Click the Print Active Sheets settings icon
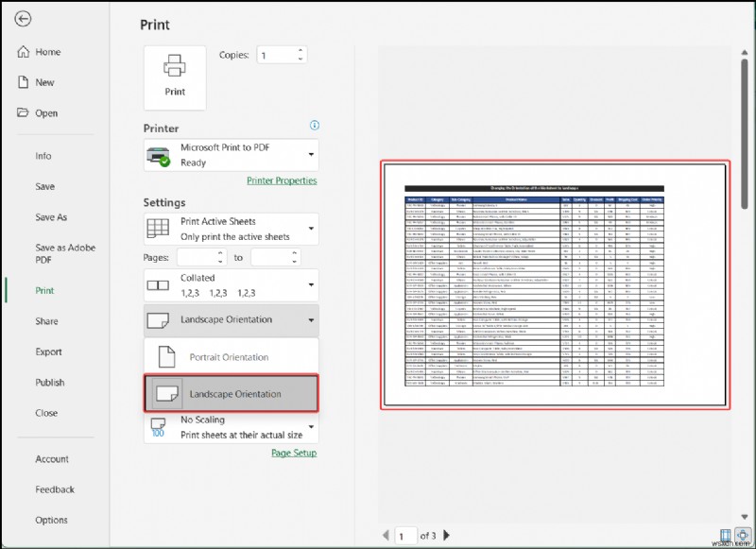 pos(158,228)
